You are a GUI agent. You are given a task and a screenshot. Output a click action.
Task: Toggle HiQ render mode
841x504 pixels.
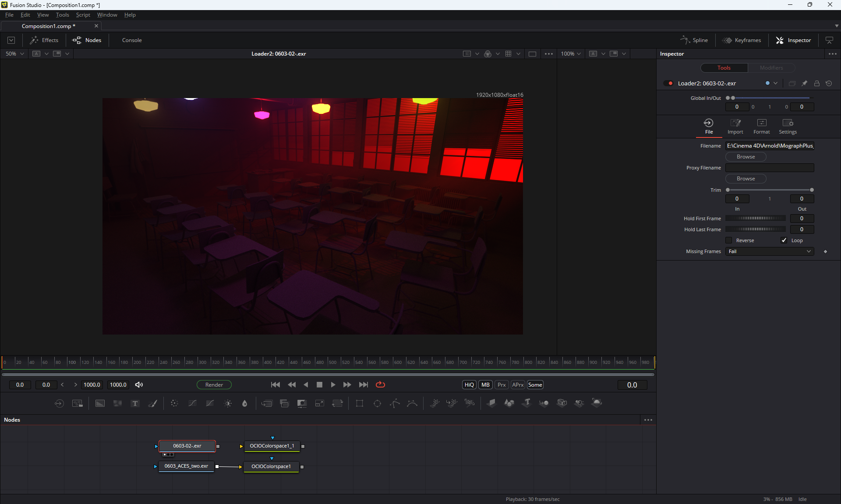tap(469, 384)
